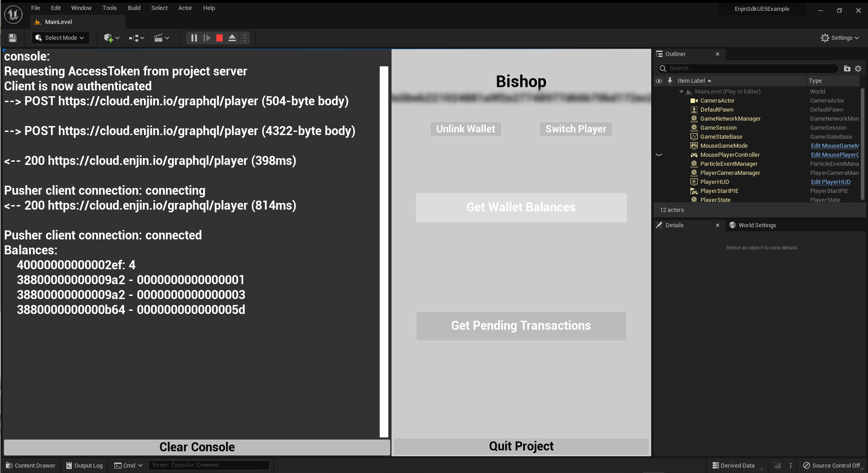868x473 pixels.
Task: Click the compile status icon near Derived Data
Action: pyautogui.click(x=778, y=465)
